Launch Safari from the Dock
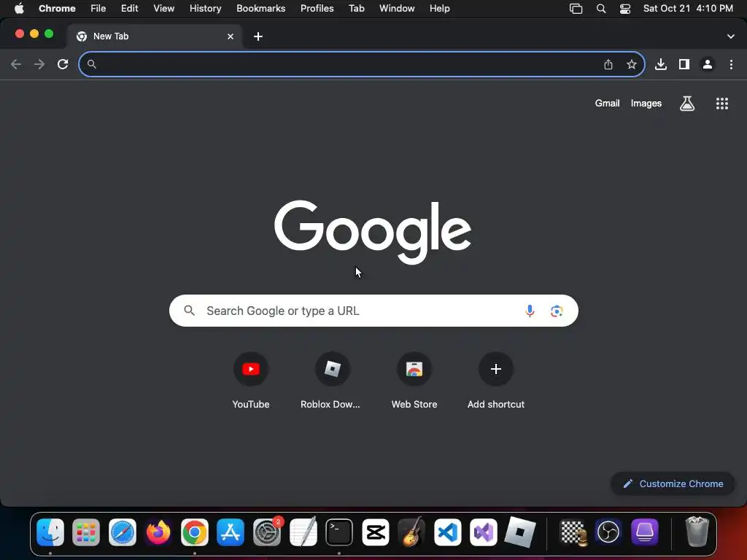747x560 pixels. 123,532
